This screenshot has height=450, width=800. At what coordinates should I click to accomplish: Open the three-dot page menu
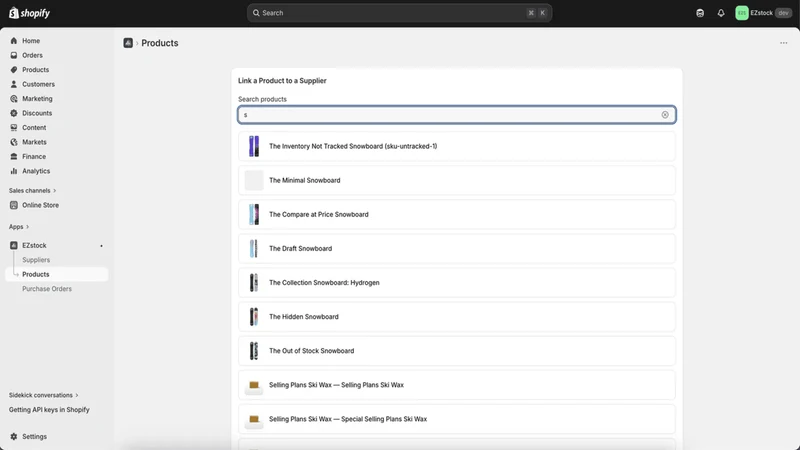coord(784,43)
